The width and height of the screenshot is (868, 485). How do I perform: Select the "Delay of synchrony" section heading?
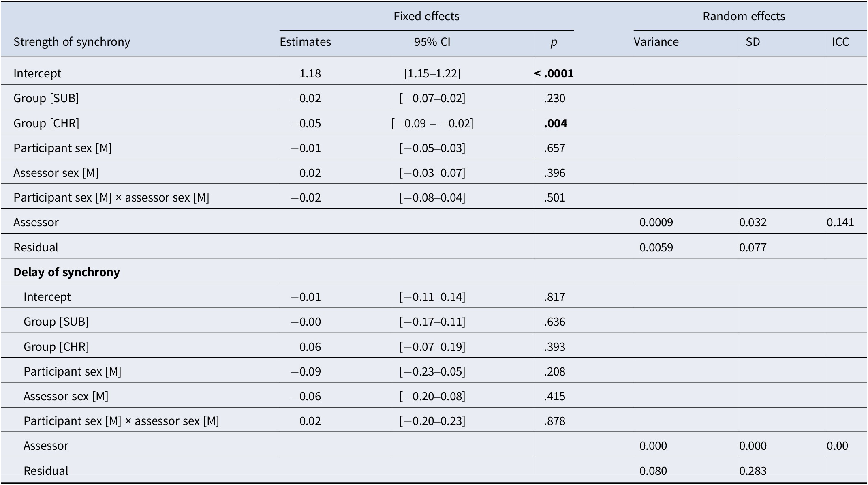pos(66,272)
